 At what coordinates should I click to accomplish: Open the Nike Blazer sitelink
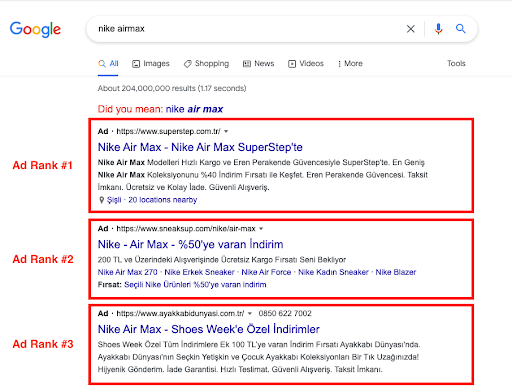pyautogui.click(x=396, y=272)
